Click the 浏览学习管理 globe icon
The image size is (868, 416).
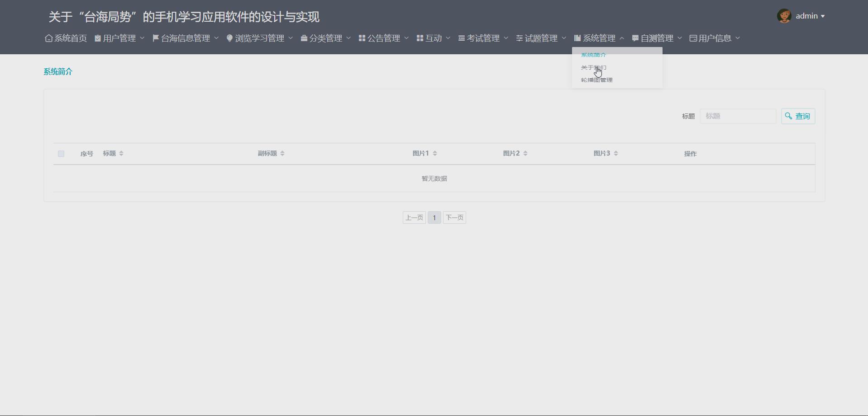coord(229,38)
